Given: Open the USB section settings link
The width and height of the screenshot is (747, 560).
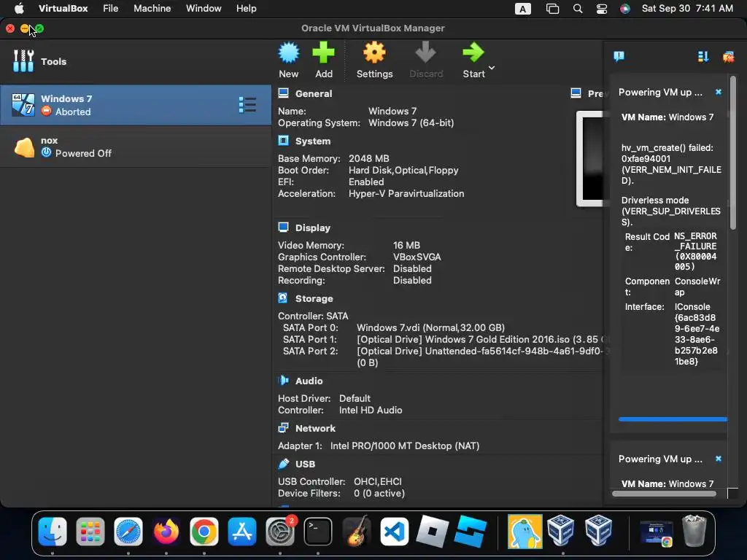Looking at the screenshot, I should pos(305,464).
